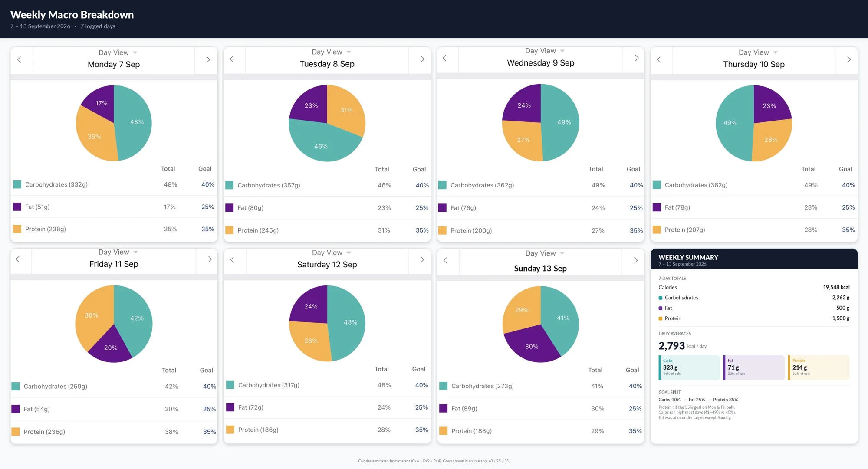Click previous arrow on Sunday 13 Sep card
This screenshot has width=868, height=469.
tap(445, 260)
